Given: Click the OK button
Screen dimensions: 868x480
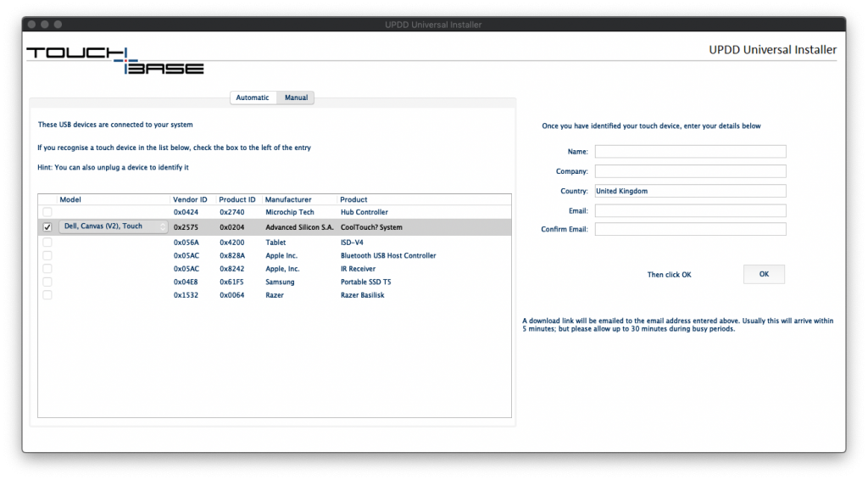Looking at the screenshot, I should 764,274.
